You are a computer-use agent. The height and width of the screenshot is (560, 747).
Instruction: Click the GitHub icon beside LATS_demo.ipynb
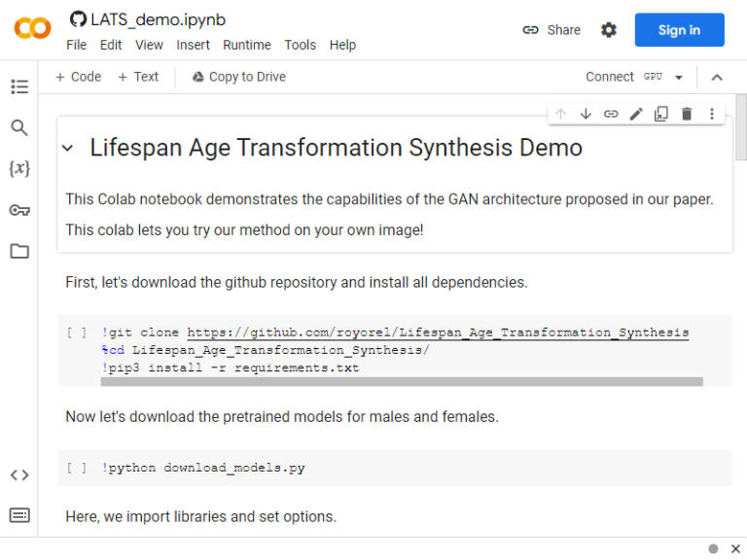[78, 19]
